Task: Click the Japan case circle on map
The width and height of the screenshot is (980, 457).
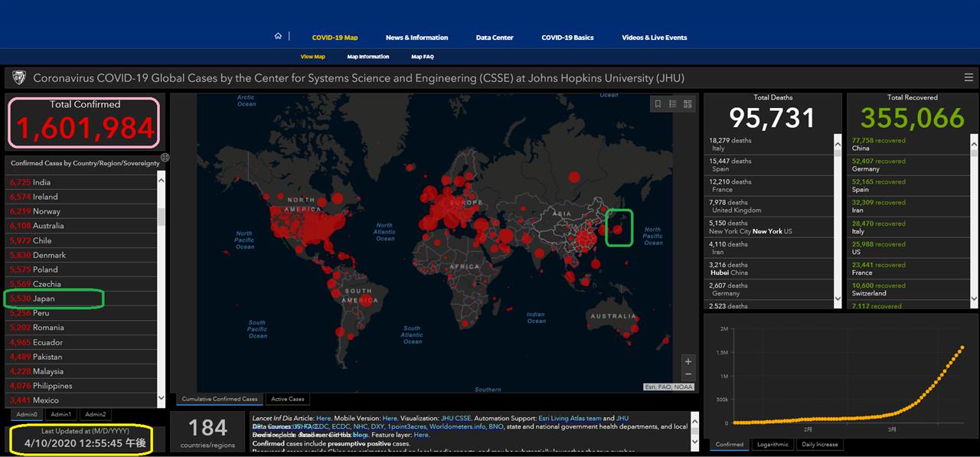Action: [617, 229]
